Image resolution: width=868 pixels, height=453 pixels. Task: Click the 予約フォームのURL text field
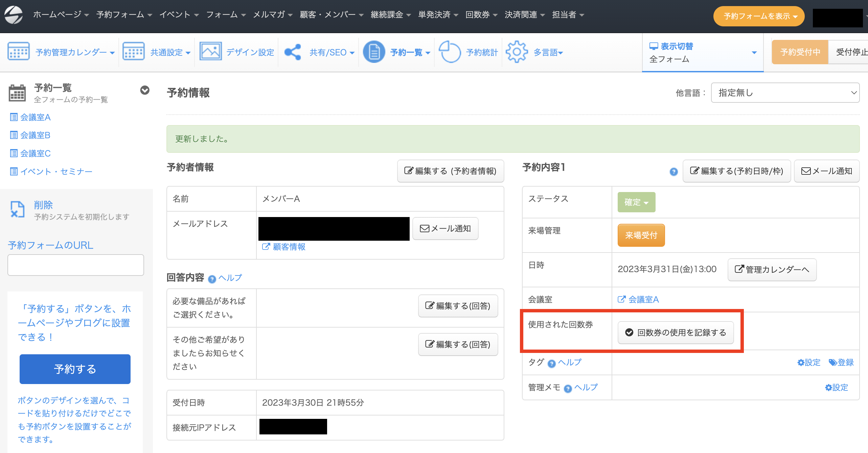pos(75,265)
